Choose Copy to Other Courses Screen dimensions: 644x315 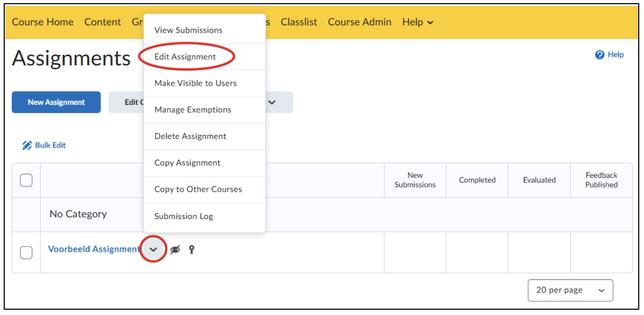coord(198,189)
